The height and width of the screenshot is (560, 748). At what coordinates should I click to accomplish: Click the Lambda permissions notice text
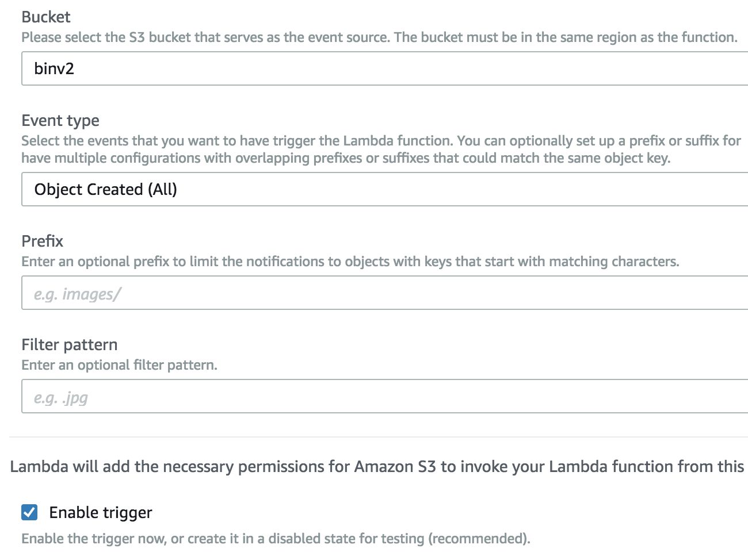tap(377, 466)
